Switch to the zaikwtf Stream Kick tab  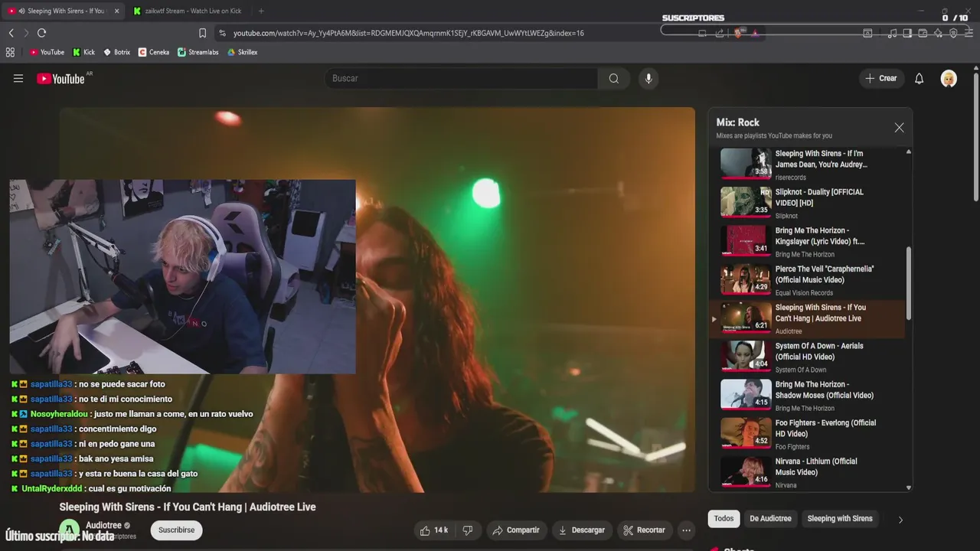[x=188, y=11]
